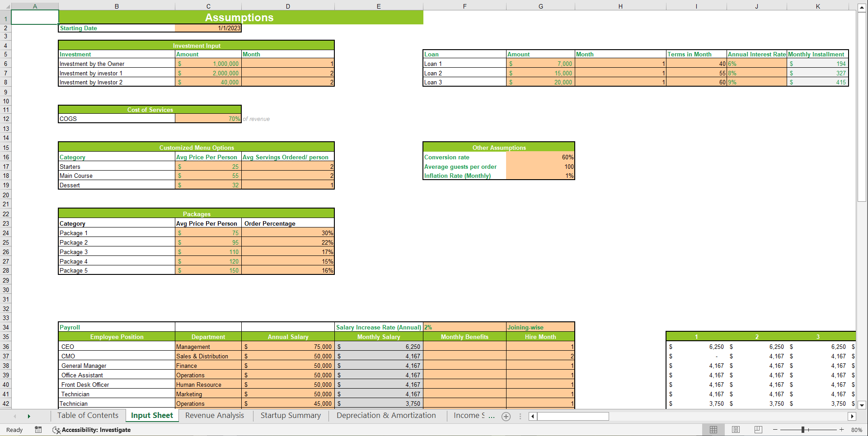Add a new worksheet with the plus icon

pyautogui.click(x=506, y=416)
